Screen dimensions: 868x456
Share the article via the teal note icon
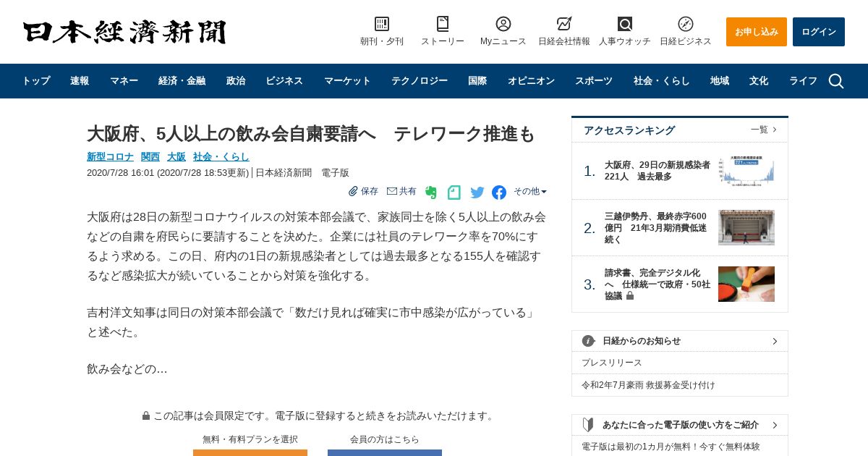pyautogui.click(x=454, y=192)
